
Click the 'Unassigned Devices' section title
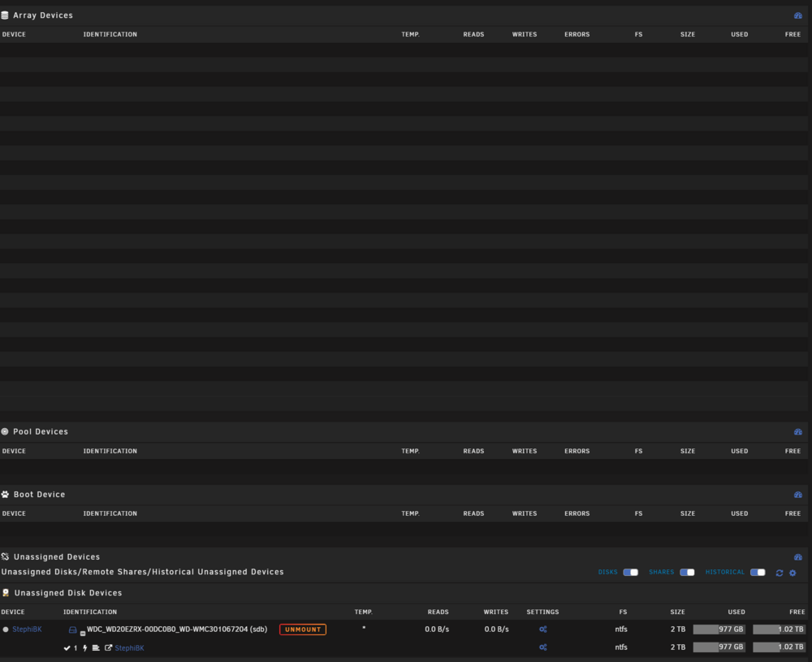[x=57, y=557]
